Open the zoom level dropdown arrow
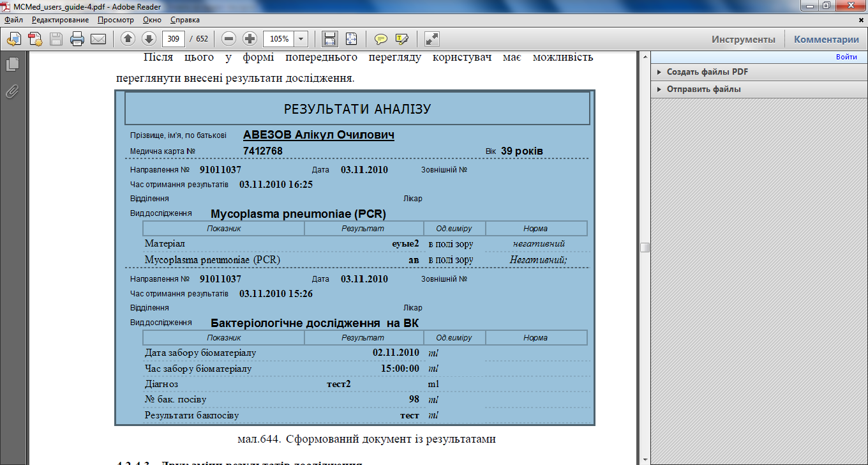868x465 pixels. pyautogui.click(x=301, y=39)
